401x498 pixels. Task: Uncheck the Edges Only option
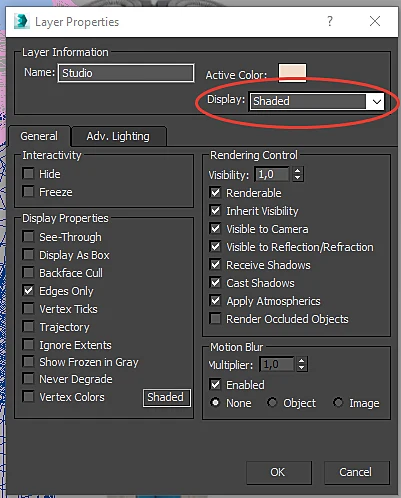[29, 291]
